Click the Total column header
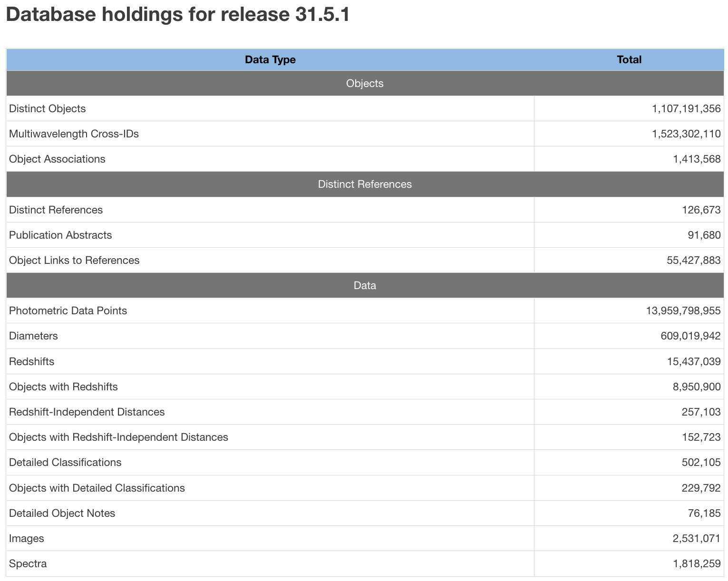The image size is (728, 581). click(629, 59)
